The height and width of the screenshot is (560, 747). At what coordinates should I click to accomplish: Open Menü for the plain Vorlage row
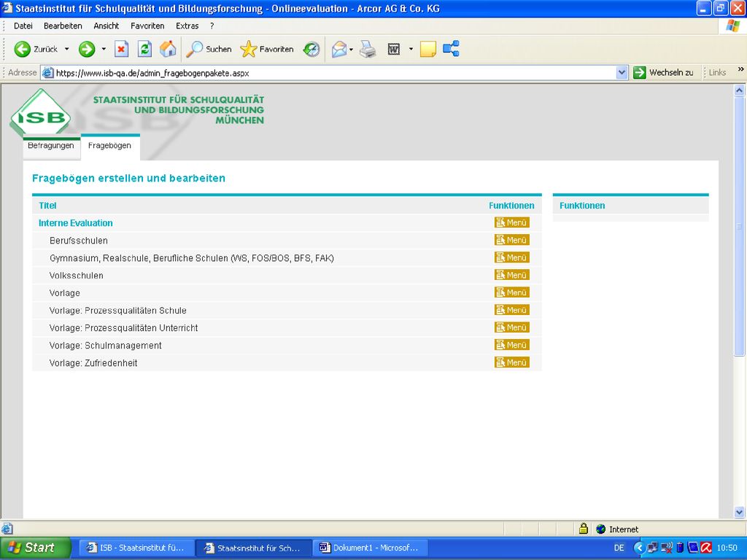tap(511, 292)
